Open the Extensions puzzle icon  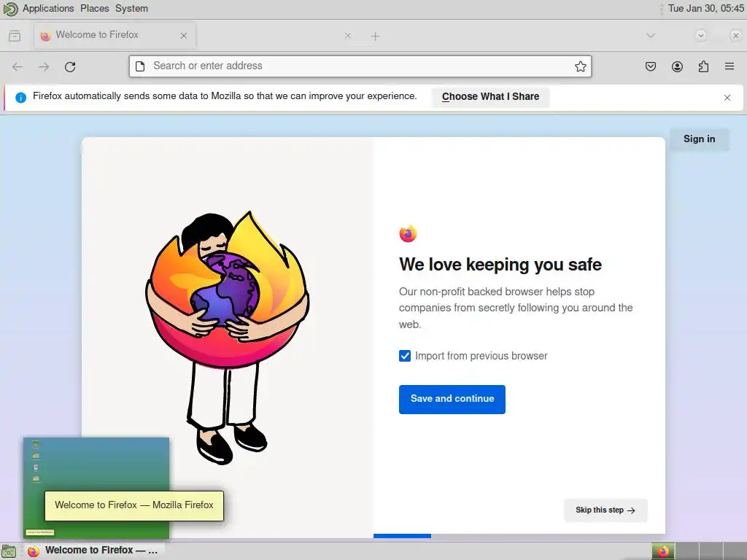point(703,66)
